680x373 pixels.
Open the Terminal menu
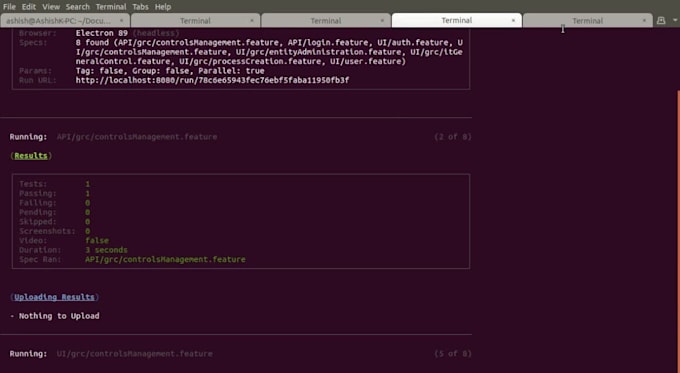111,7
